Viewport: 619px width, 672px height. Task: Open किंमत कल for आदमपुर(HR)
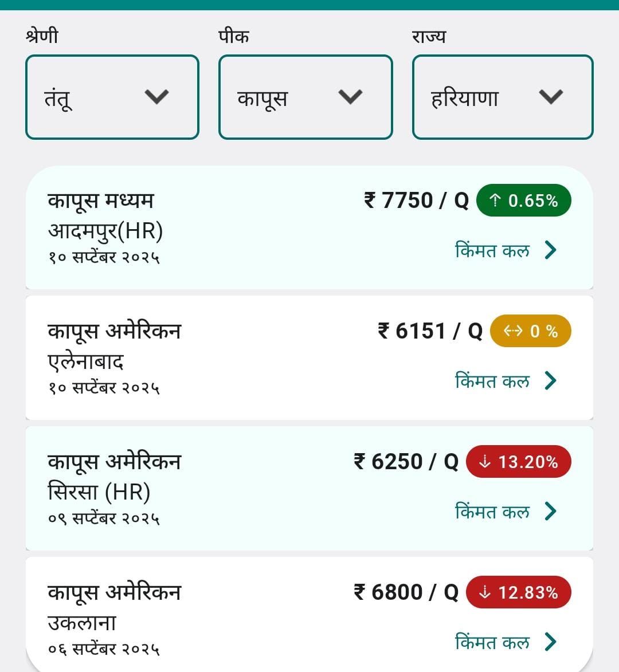506,250
